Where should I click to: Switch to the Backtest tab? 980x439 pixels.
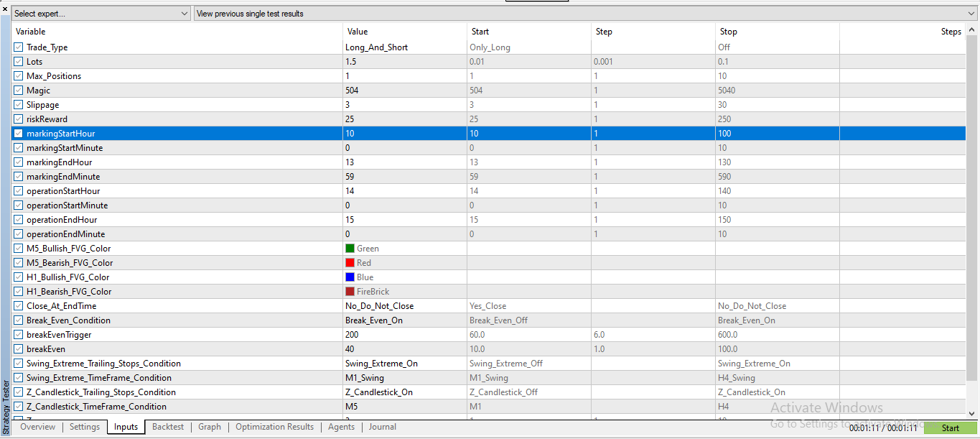[x=167, y=427]
